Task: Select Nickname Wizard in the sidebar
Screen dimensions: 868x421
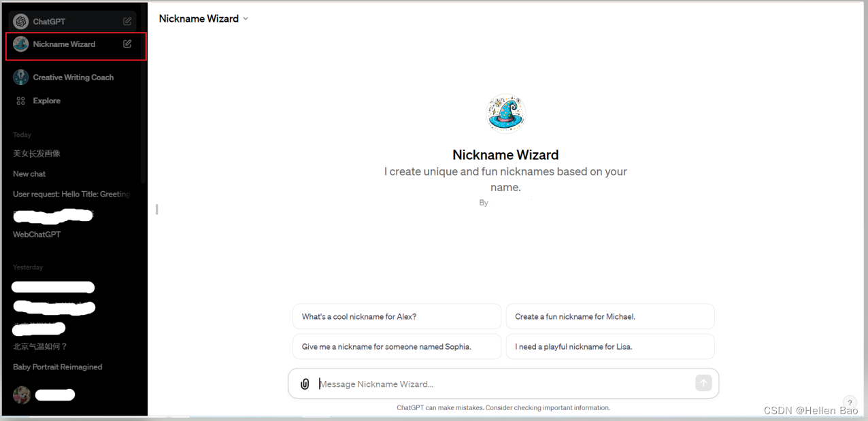Action: (x=73, y=44)
